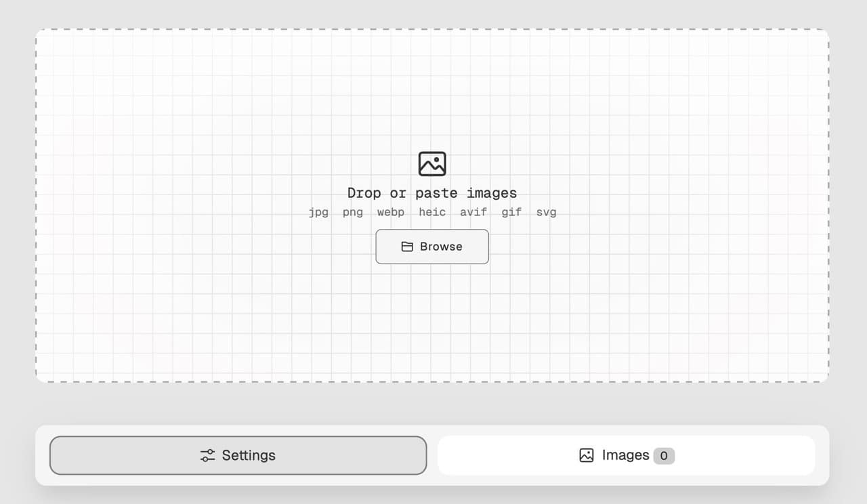Click the folder icon in Browse button

(407, 247)
